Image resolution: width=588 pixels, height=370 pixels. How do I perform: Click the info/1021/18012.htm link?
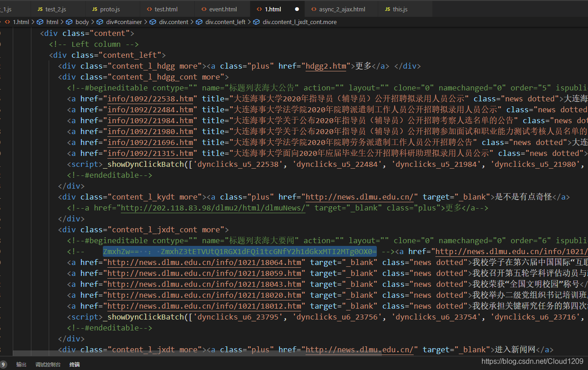[x=204, y=306]
